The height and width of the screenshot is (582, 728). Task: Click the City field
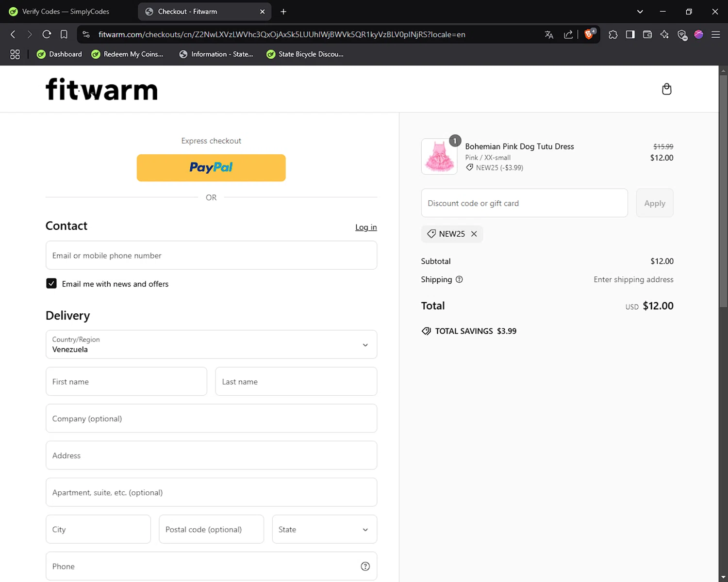pos(98,529)
